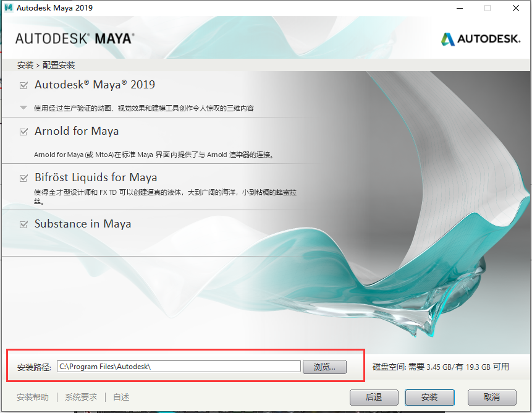The width and height of the screenshot is (532, 413).
Task: Click the checkmark icon beside Autodesk Maya 2019
Action: tap(23, 85)
